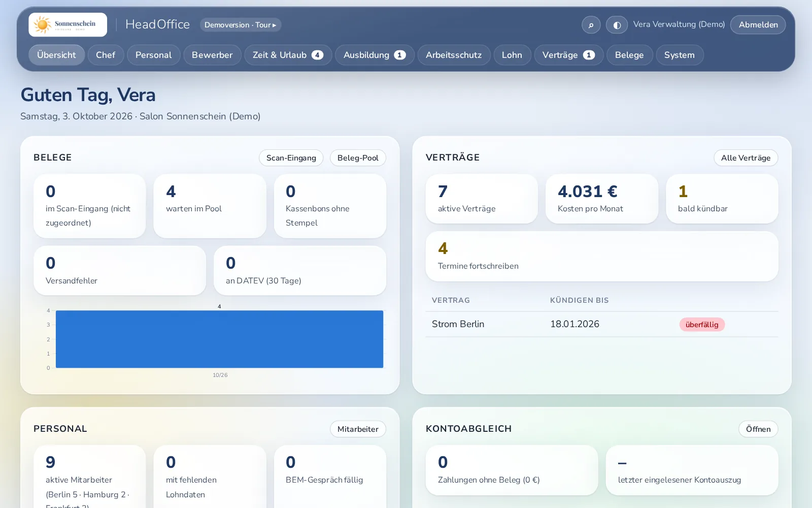Open the 'aktive Verträge' card
812x508 pixels.
click(482, 199)
